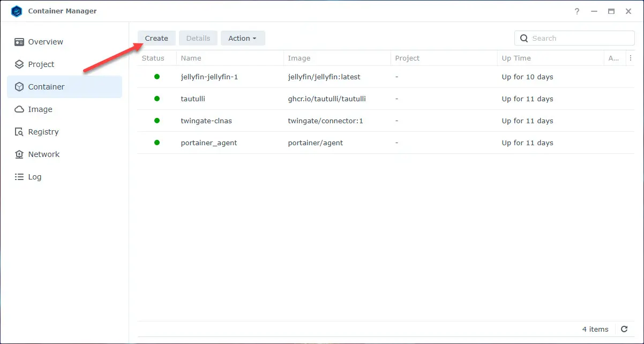
Task: Click the Overview sidebar icon
Action: (x=19, y=42)
